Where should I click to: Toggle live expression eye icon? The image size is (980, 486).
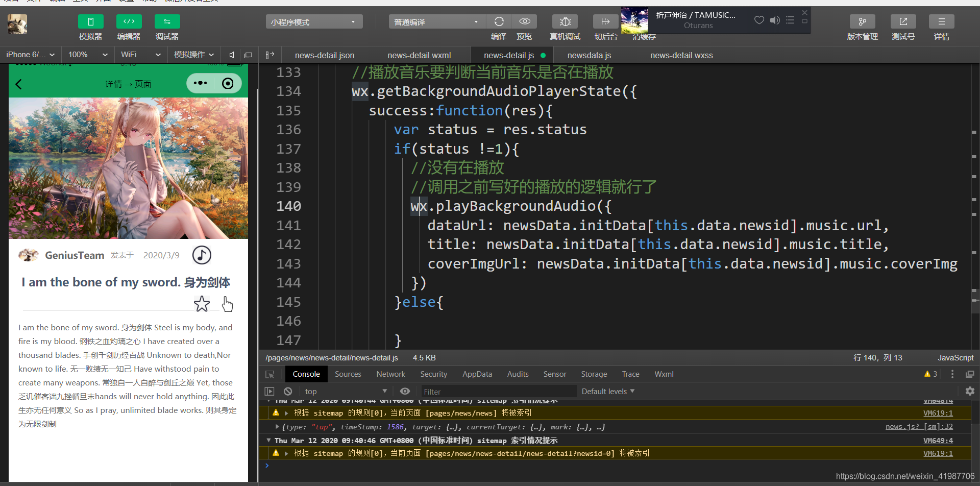(405, 391)
